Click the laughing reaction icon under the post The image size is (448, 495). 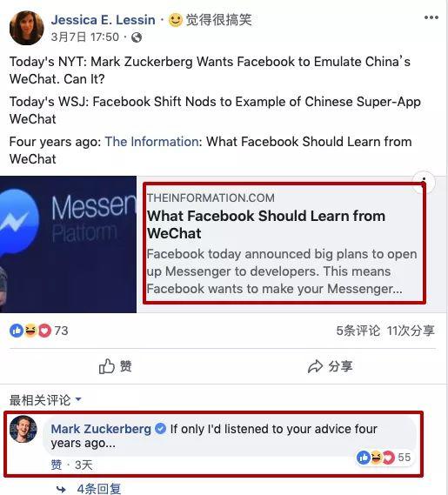coord(30,331)
